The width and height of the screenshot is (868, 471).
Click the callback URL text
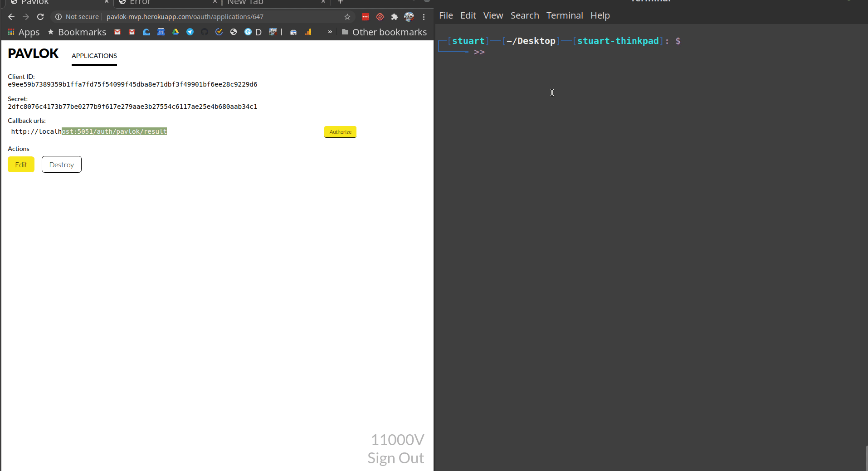[89, 131]
